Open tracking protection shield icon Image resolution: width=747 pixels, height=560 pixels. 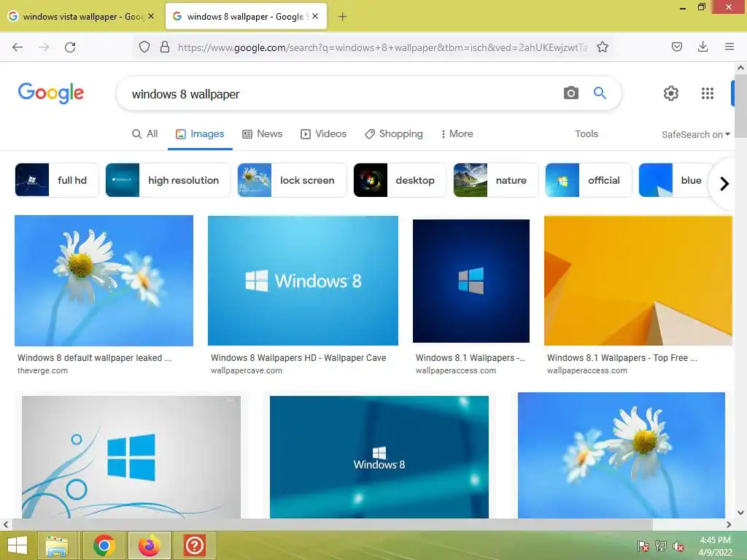(144, 47)
